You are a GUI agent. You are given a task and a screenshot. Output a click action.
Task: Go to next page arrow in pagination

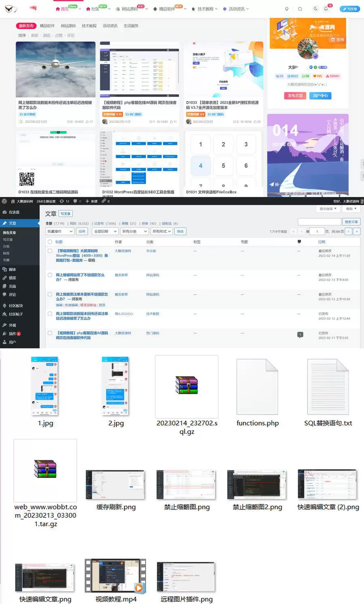point(349,231)
